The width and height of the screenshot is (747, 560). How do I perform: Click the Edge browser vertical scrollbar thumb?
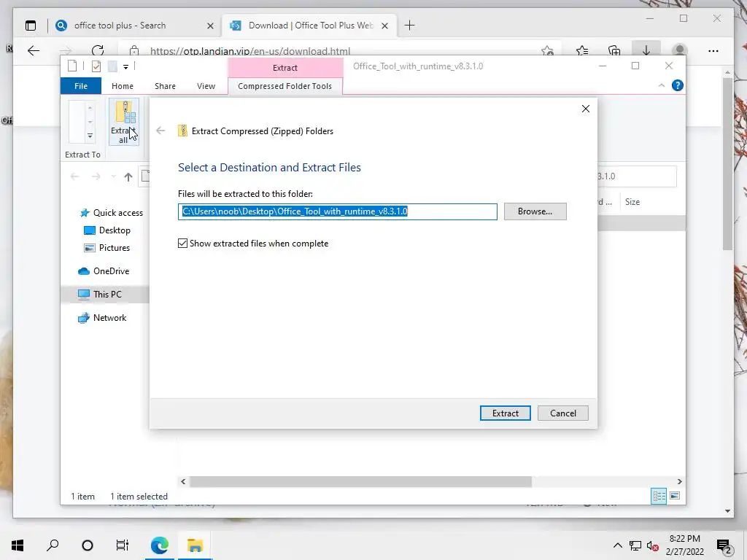pyautogui.click(x=727, y=163)
